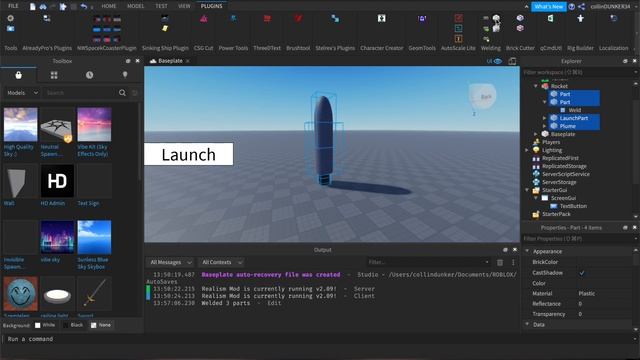640x360 pixels.
Task: Click the Launch button in viewport
Action: point(189,154)
